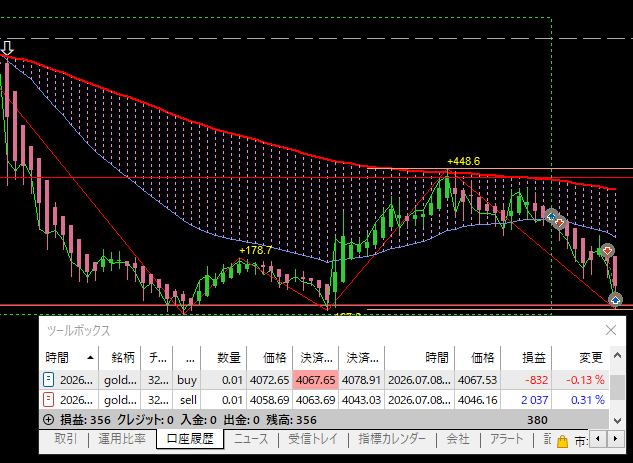Click the 2026.07.08 close time in buy row
633x463 pixels.
[419, 380]
